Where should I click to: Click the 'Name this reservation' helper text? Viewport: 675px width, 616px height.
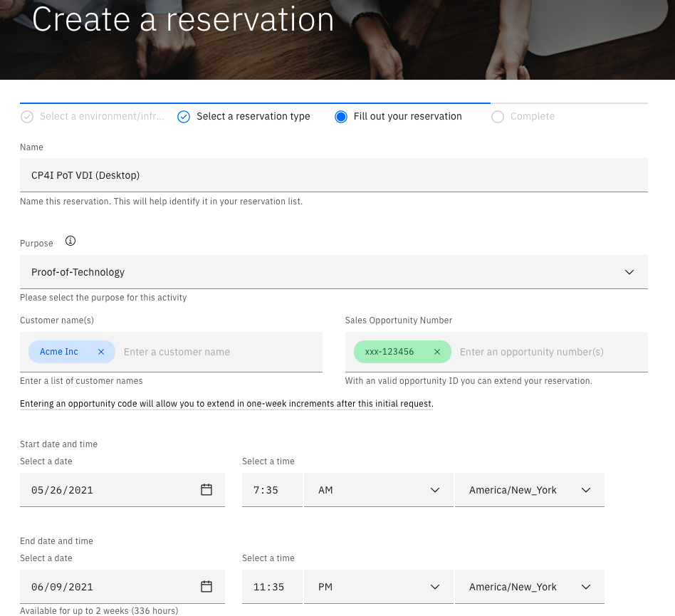[x=162, y=202]
